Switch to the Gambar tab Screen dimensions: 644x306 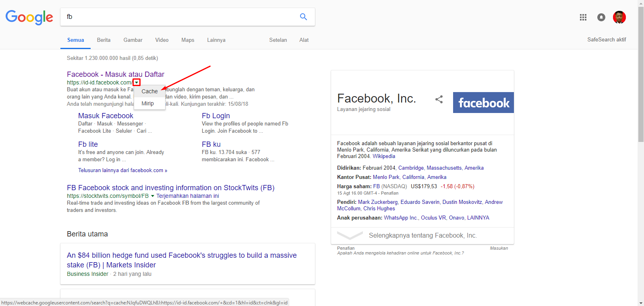pyautogui.click(x=133, y=40)
